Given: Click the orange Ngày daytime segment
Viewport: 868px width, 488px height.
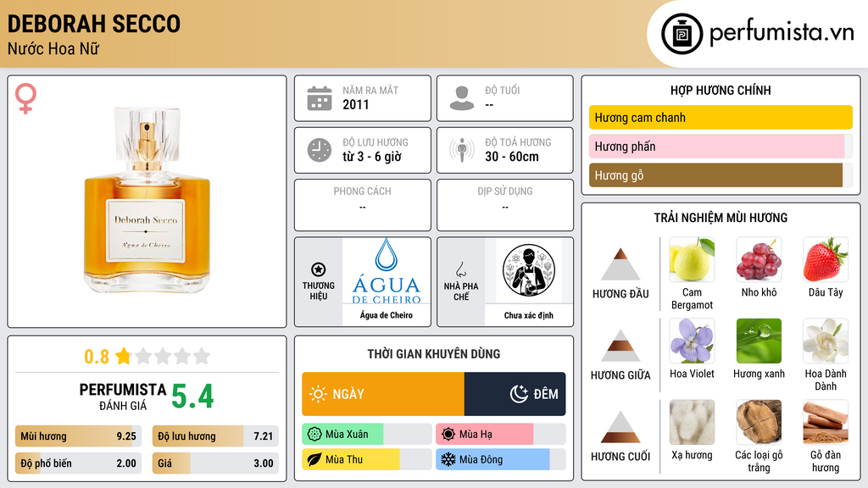Looking at the screenshot, I should (x=383, y=394).
